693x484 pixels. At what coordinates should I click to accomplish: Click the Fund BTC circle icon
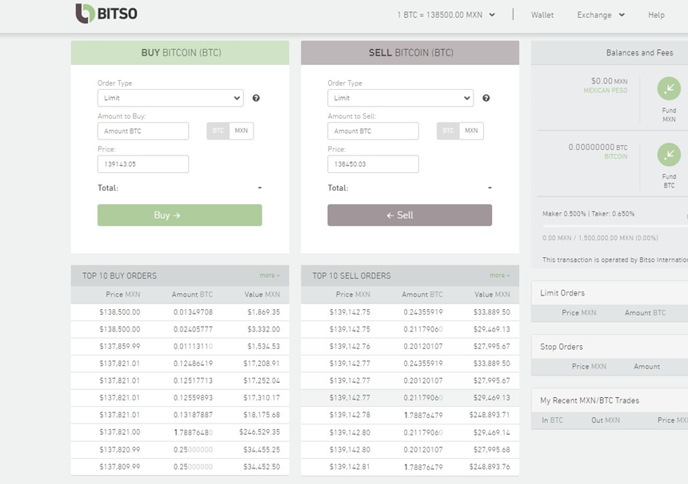click(x=669, y=155)
